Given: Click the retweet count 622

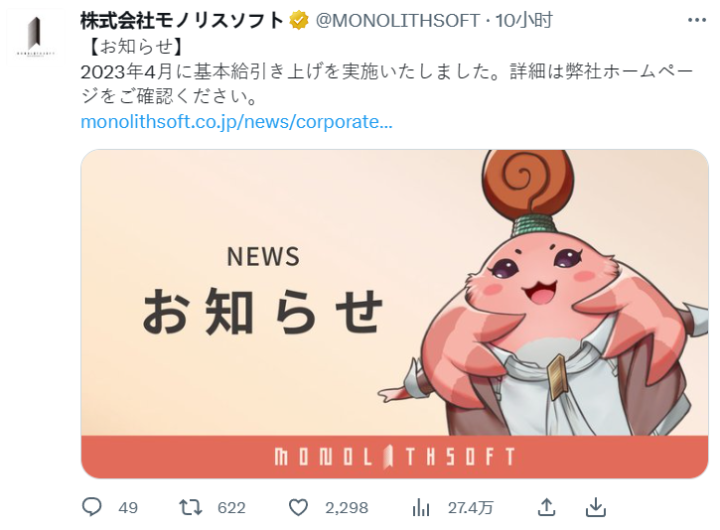Looking at the screenshot, I should [x=231, y=507].
